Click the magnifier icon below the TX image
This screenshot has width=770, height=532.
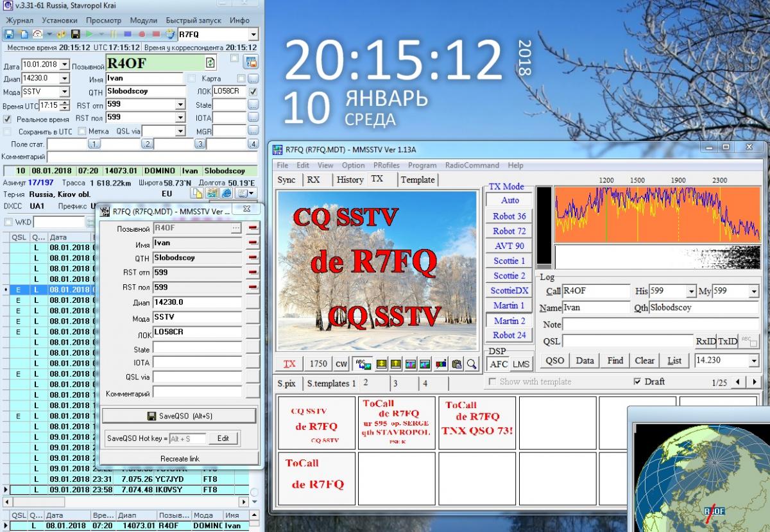(472, 364)
